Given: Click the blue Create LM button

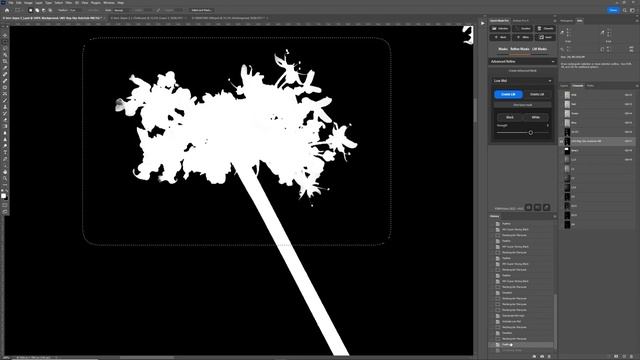Looking at the screenshot, I should (508, 94).
